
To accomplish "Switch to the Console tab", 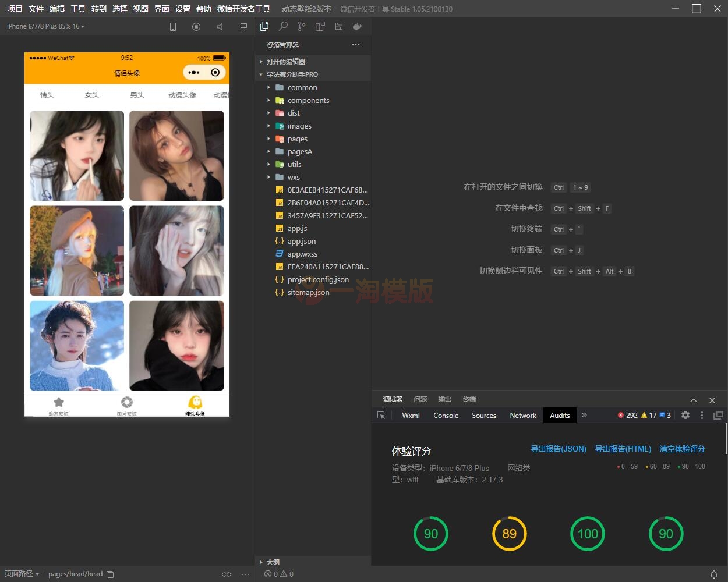I will (x=446, y=415).
